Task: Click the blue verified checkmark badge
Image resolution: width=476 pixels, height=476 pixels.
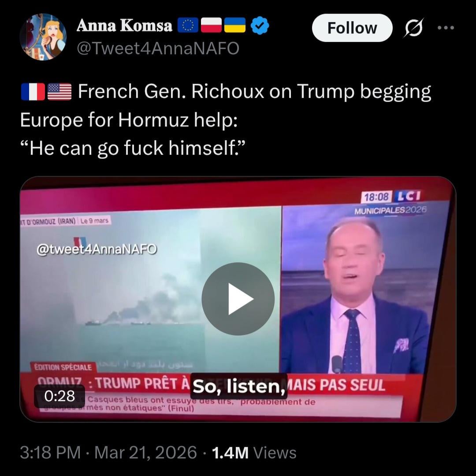Action: [x=260, y=25]
